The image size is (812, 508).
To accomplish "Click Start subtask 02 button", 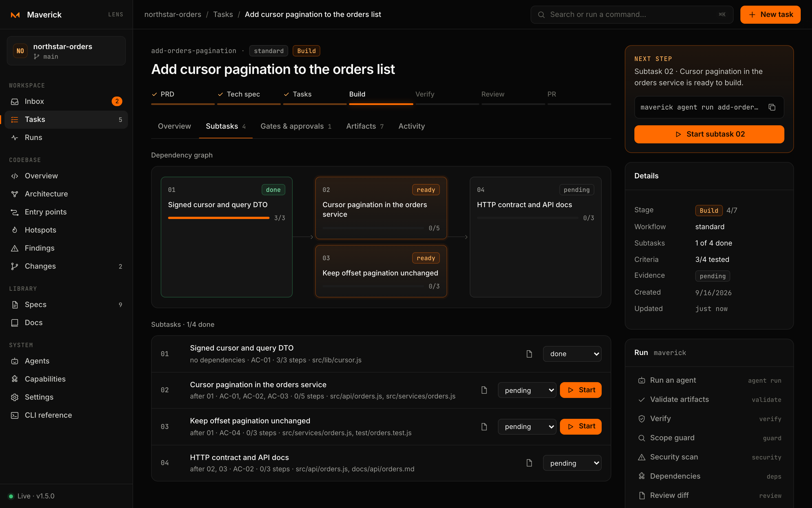I will tap(709, 134).
